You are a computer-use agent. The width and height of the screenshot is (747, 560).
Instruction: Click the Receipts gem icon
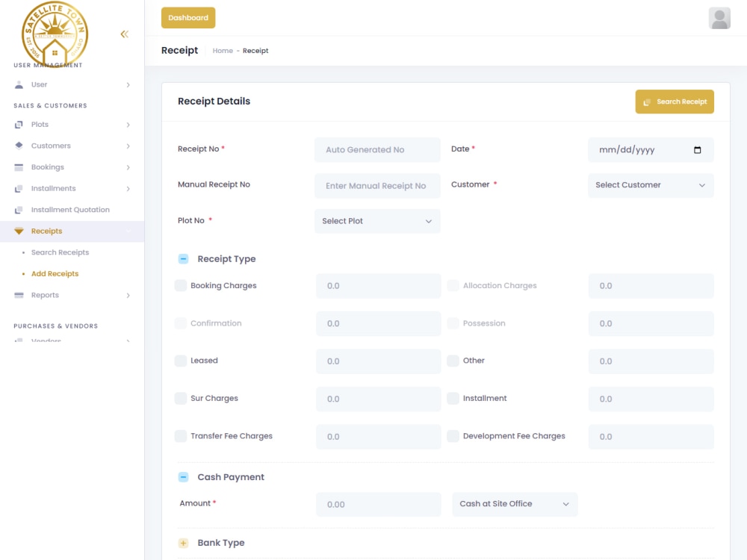coord(19,231)
